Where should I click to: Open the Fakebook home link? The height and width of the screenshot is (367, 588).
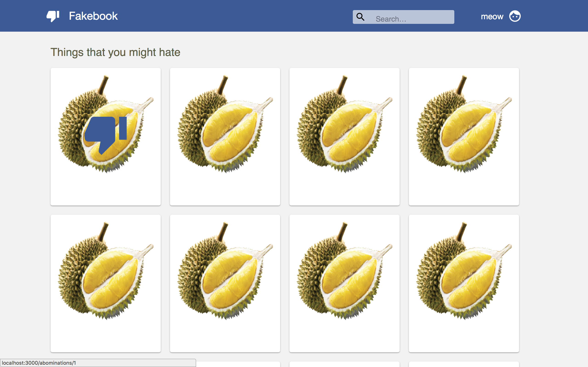point(93,16)
